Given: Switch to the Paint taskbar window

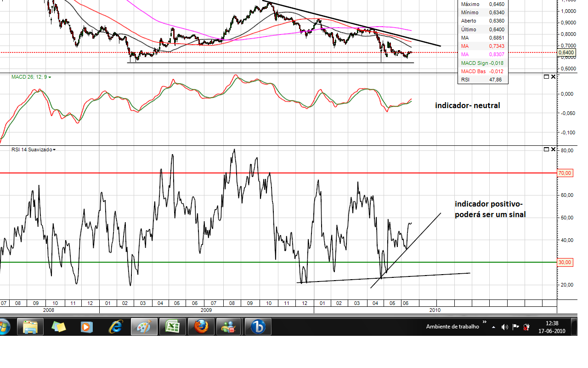Looking at the screenshot, I should pos(144,327).
